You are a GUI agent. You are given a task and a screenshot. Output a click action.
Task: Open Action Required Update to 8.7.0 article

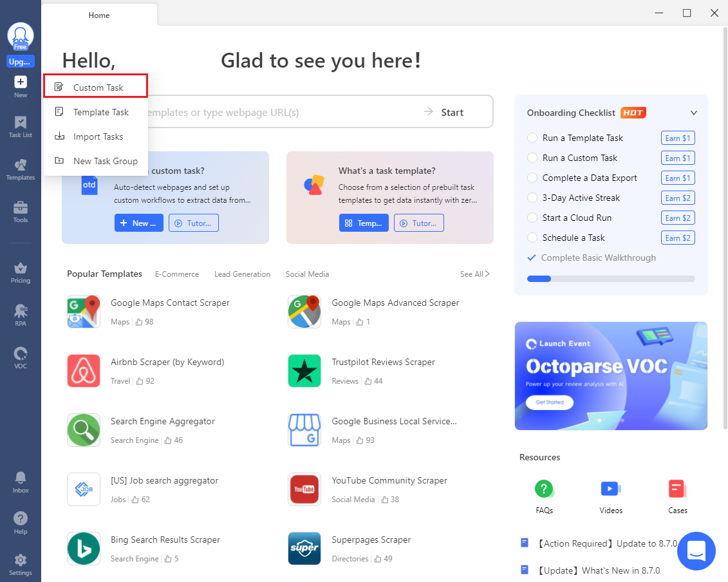(600, 543)
